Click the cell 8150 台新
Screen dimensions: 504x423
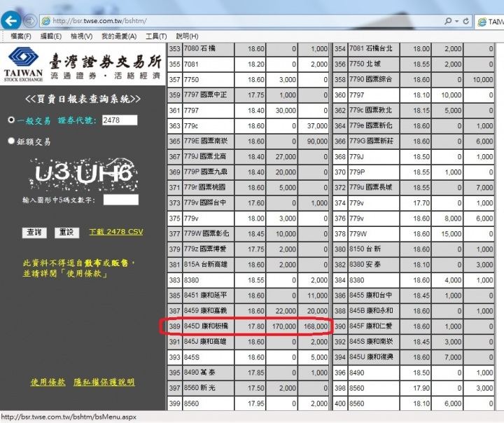click(x=374, y=249)
